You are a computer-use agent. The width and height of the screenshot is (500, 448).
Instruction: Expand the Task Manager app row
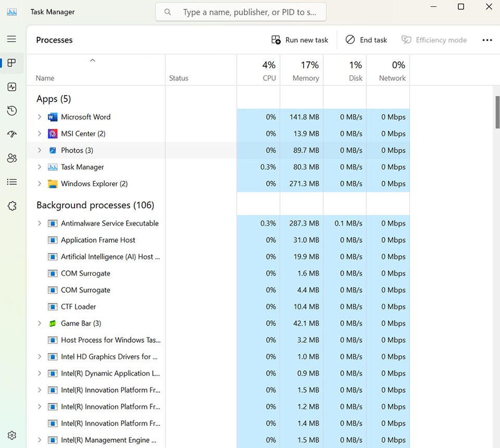coord(39,167)
